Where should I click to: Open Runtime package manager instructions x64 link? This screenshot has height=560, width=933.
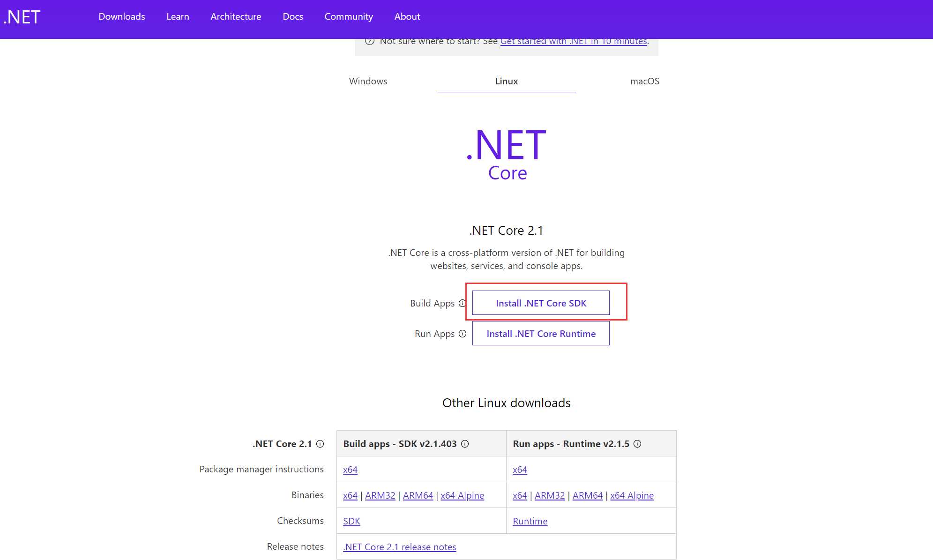(x=520, y=470)
